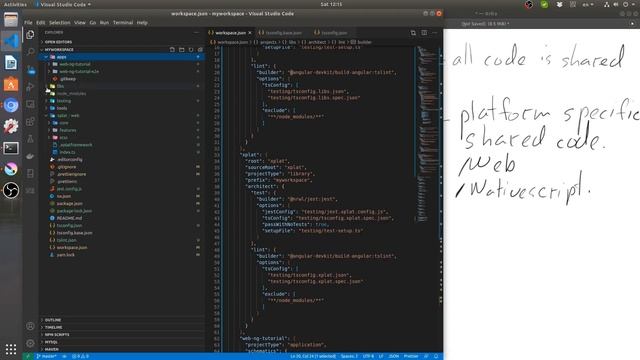The width and height of the screenshot is (640, 360).
Task: Open the Help menu
Action: [x=142, y=22]
